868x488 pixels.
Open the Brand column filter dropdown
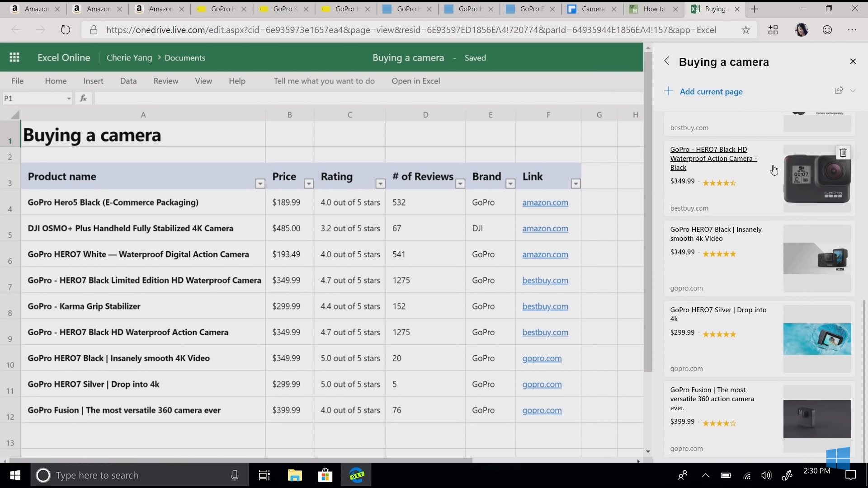click(510, 183)
